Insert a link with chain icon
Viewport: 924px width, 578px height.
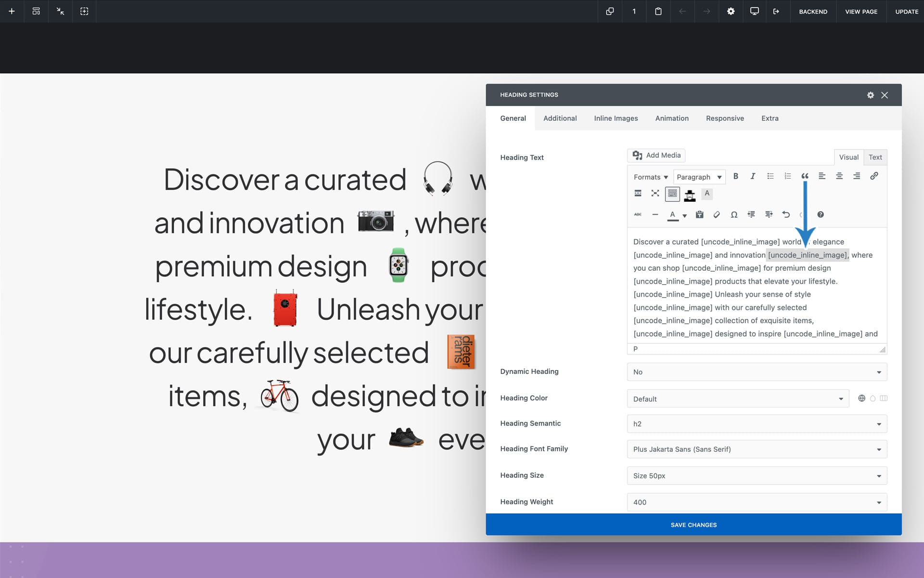point(874,176)
